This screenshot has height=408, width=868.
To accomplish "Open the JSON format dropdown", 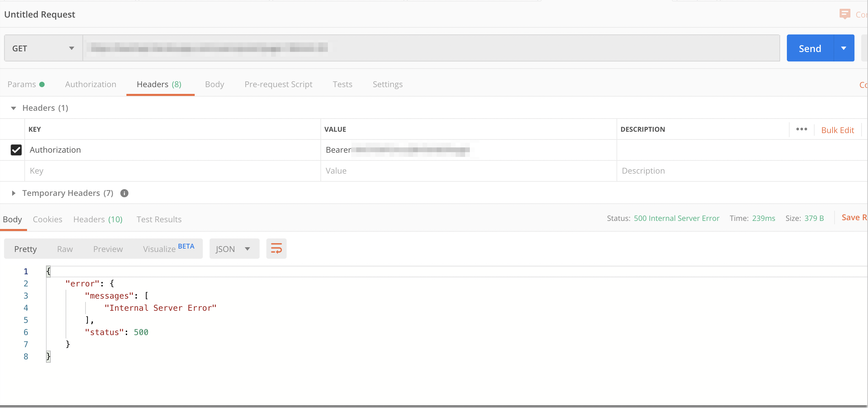I will [234, 249].
